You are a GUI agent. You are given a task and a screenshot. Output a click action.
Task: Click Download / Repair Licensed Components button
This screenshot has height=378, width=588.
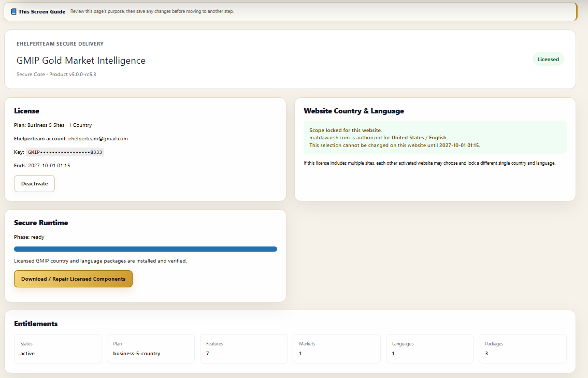coord(73,279)
